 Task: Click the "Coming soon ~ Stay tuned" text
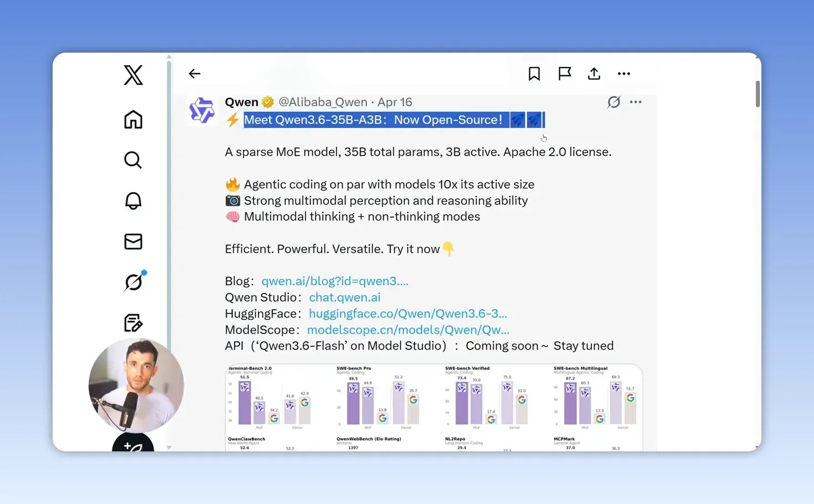pos(539,346)
